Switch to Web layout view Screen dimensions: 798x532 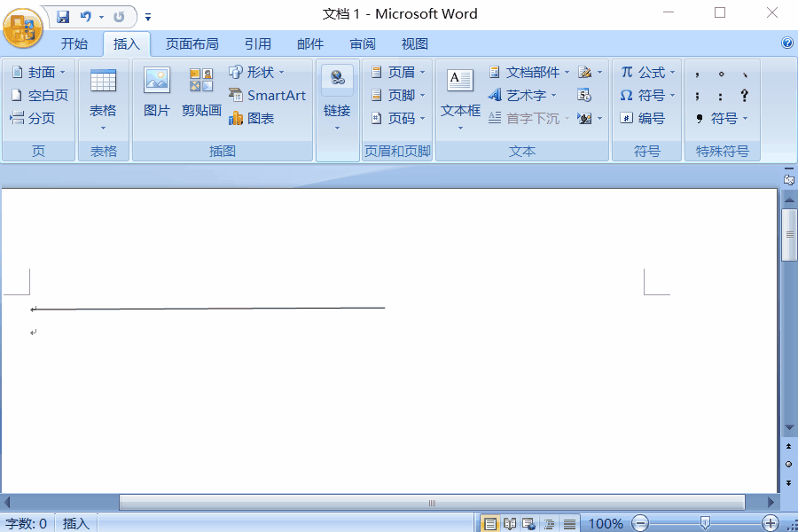coord(528,524)
